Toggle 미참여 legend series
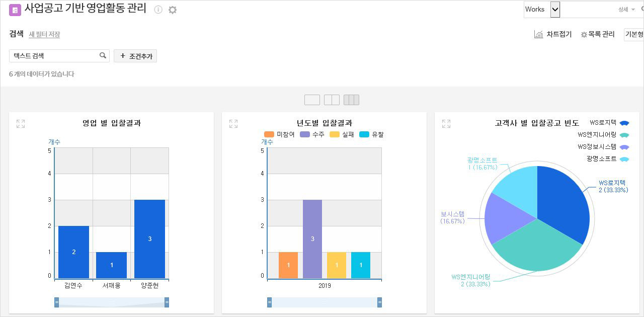Image resolution: width=644 pixels, height=317 pixels. [x=279, y=134]
